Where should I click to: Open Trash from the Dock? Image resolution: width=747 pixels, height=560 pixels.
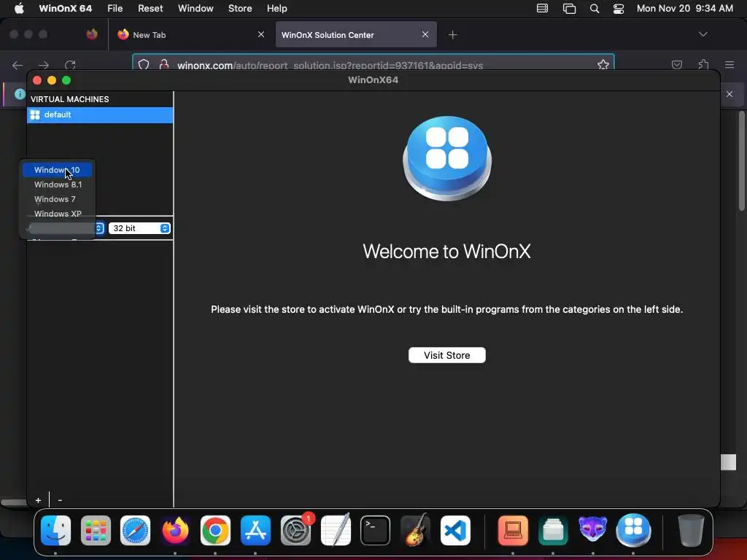pyautogui.click(x=691, y=531)
